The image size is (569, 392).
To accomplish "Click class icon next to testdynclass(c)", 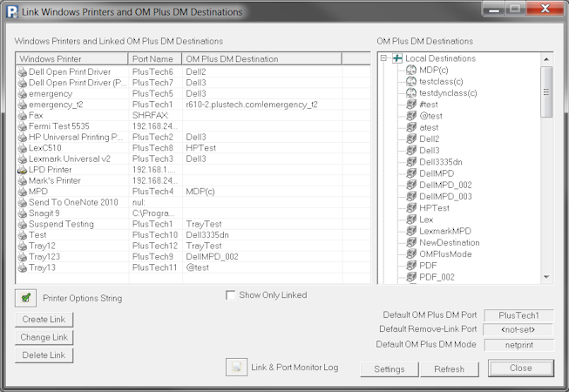I will [411, 93].
